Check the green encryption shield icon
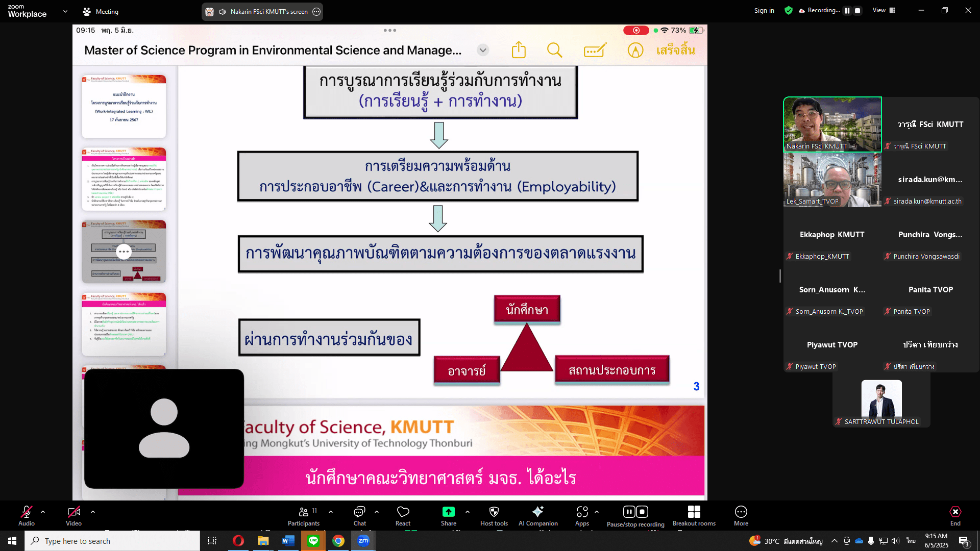The width and height of the screenshot is (980, 551). pyautogui.click(x=789, y=11)
